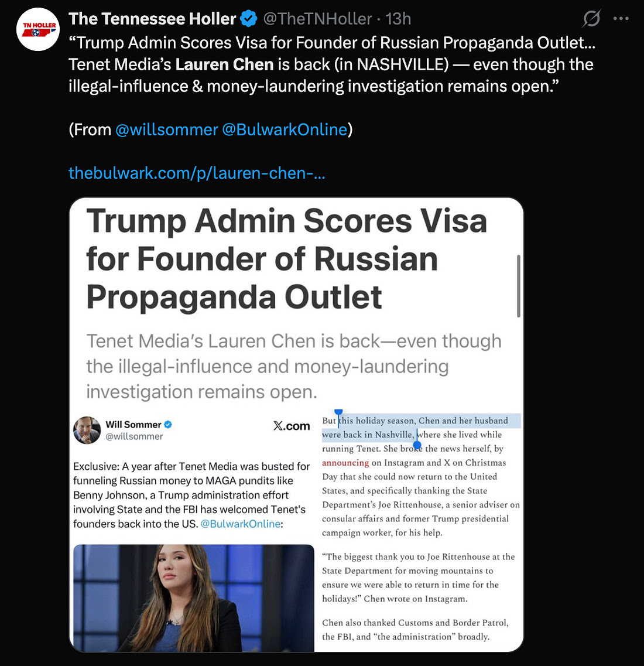Viewport: 644px width, 666px height.
Task: Click the @BulwarkOnline mention in embedded tweet
Action: coord(240,524)
